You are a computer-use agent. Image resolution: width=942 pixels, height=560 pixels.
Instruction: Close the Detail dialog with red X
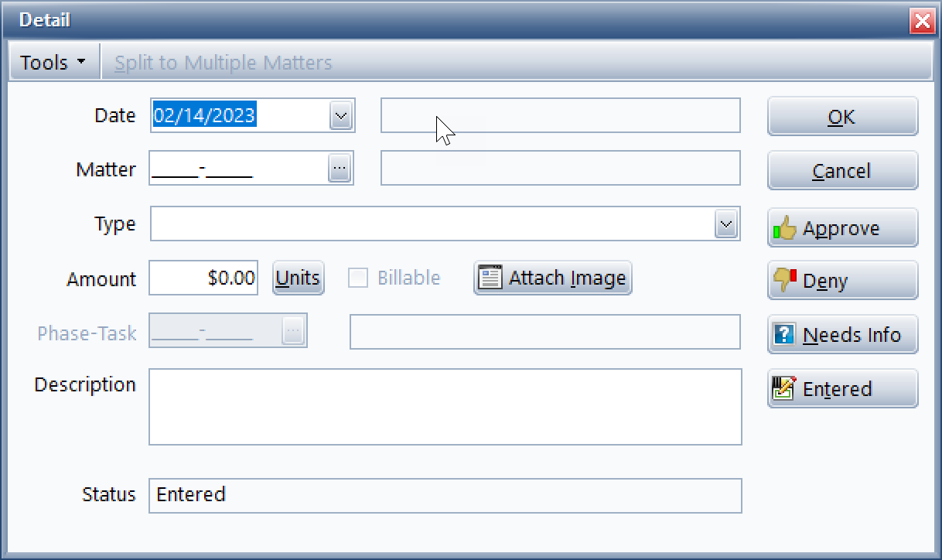click(x=923, y=21)
